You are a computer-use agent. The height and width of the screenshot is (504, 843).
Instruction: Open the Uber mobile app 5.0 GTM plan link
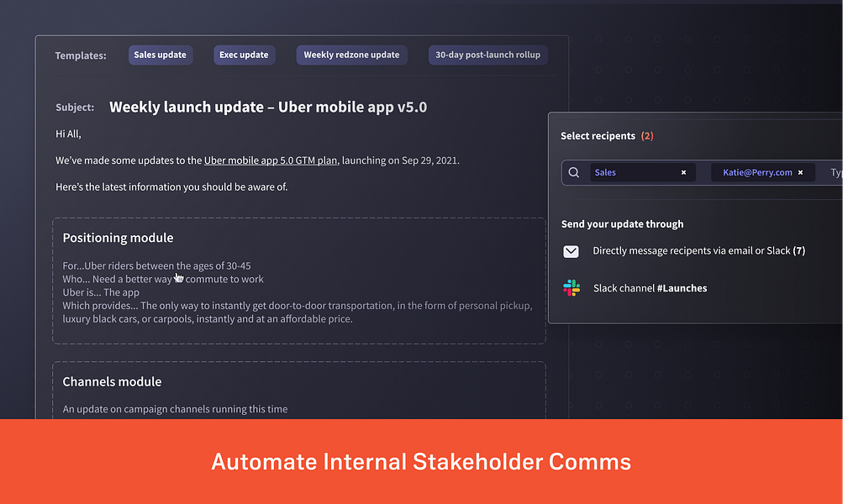coord(271,160)
